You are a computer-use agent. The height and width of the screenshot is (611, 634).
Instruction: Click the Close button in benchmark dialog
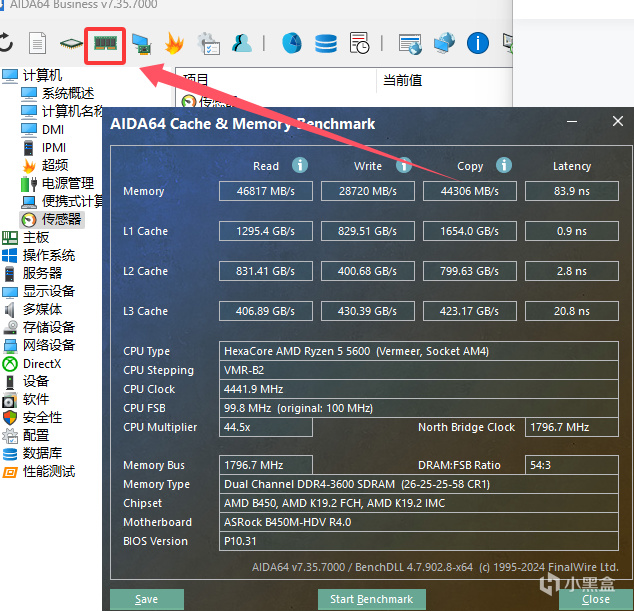[596, 599]
